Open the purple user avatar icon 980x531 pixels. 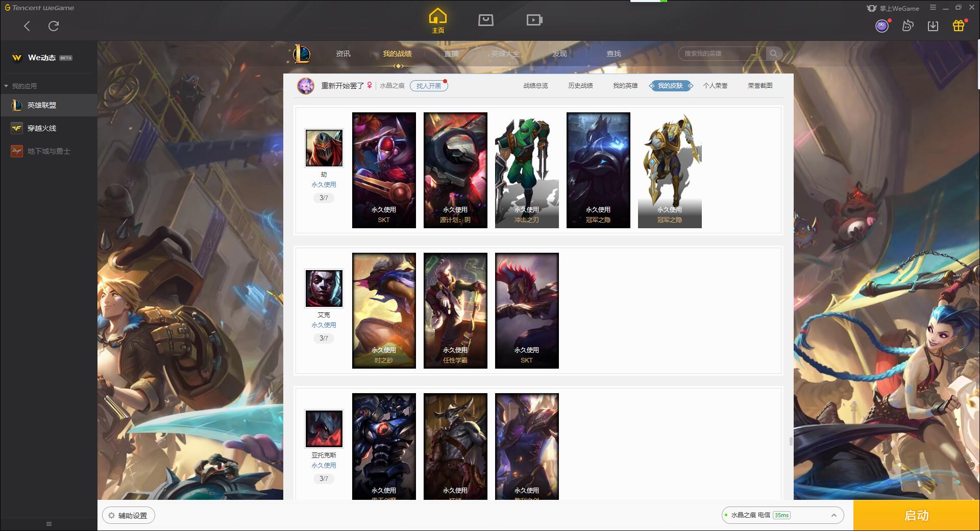pos(882,26)
